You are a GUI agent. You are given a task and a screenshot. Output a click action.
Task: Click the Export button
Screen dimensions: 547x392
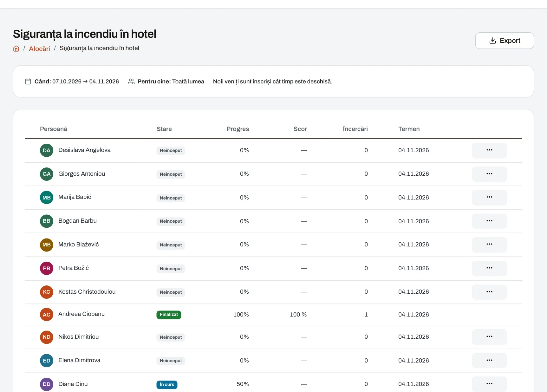504,41
